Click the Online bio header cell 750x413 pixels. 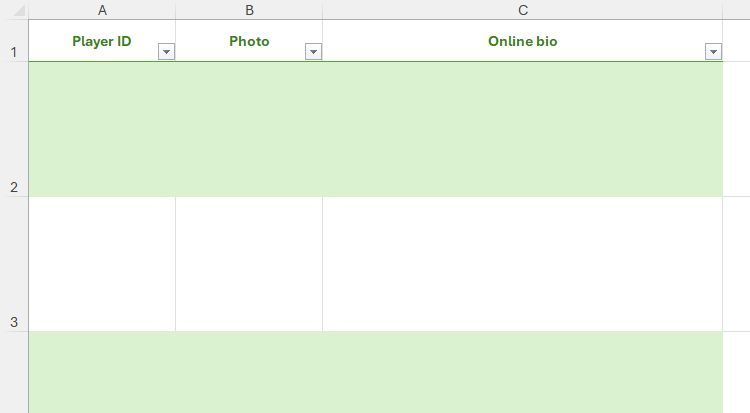click(x=523, y=41)
